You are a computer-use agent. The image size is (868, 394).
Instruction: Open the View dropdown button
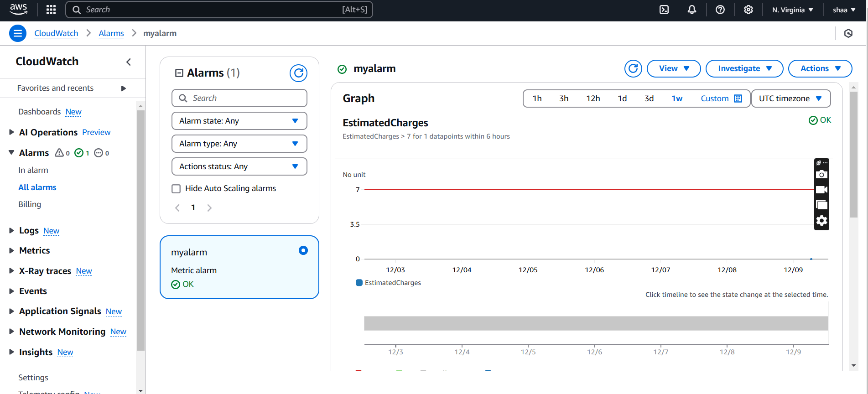[x=674, y=68]
